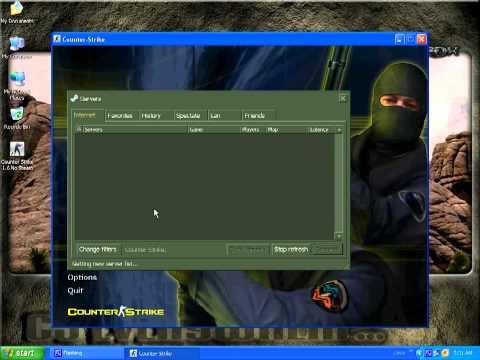Select the My Computer desktop icon

pyautogui.click(x=17, y=48)
